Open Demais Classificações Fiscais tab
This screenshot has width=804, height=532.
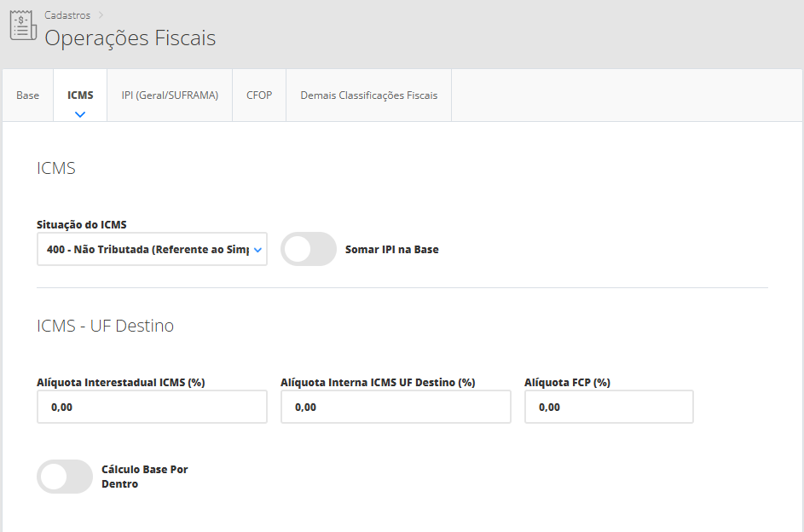368,95
